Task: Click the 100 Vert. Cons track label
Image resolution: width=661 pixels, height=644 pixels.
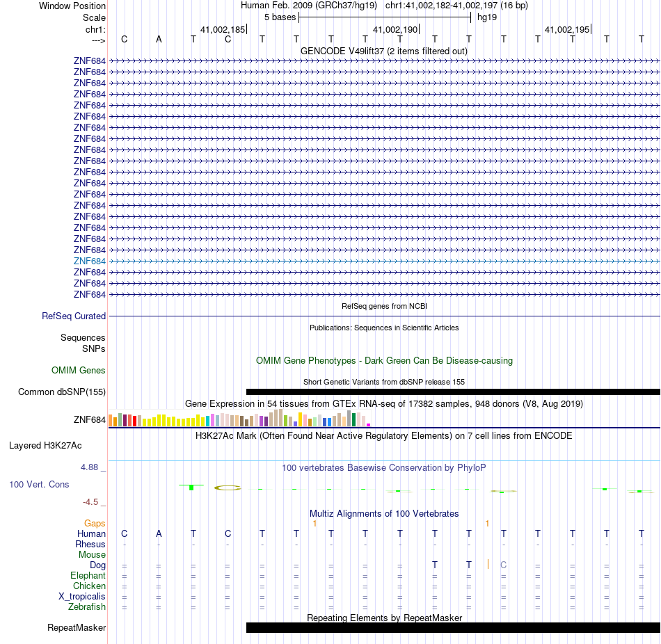Action: 39,485
